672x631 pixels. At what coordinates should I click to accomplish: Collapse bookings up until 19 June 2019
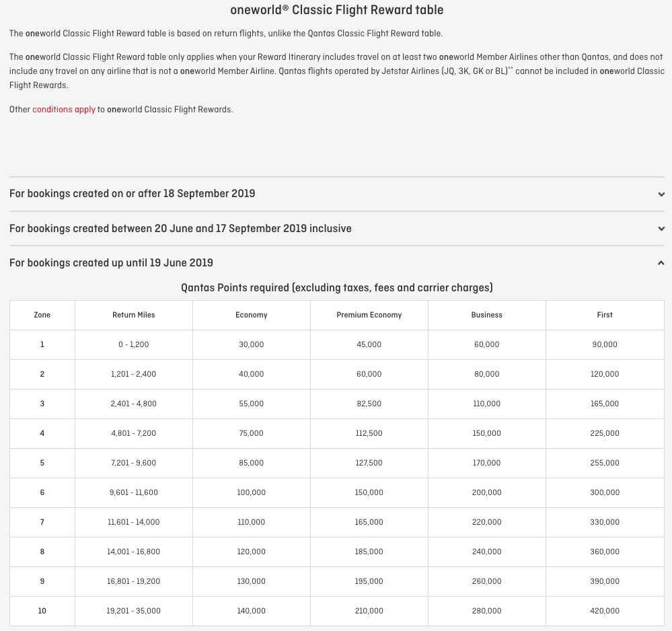pos(336,263)
